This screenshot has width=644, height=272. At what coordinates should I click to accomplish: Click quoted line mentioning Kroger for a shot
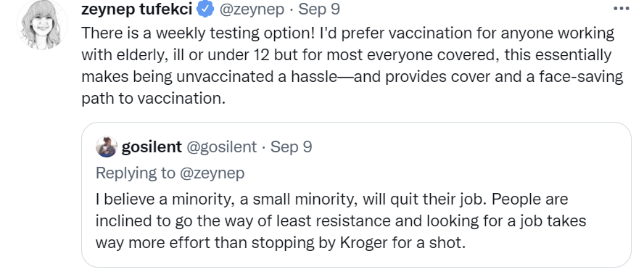pos(281,243)
